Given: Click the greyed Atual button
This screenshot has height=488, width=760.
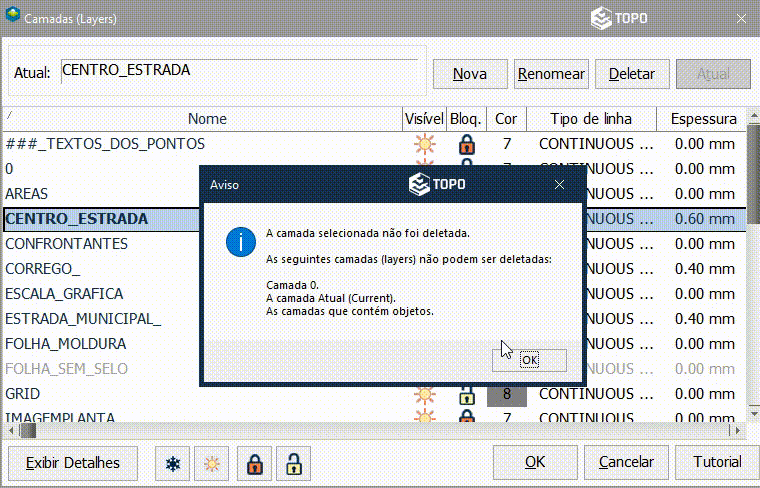Looking at the screenshot, I should (713, 74).
